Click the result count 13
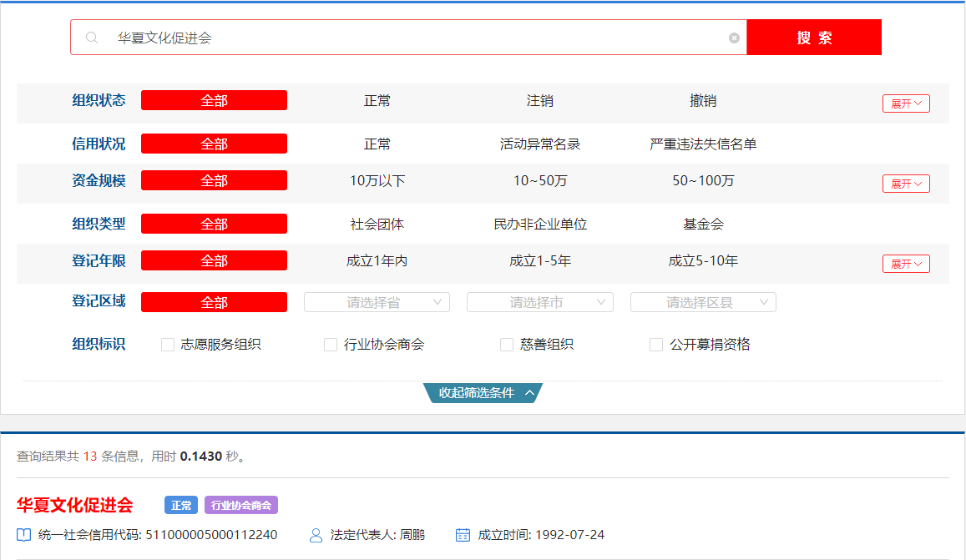The width and height of the screenshot is (966, 560). click(90, 457)
